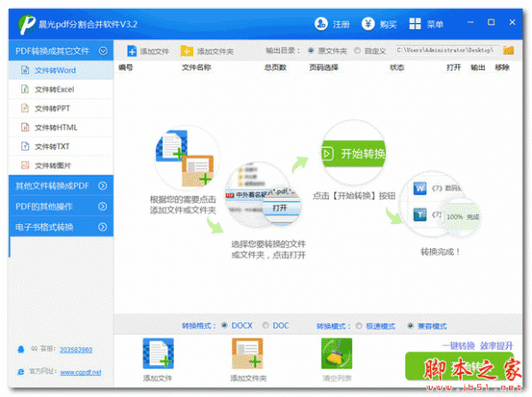Viewport: 532px width, 397px height.
Task: Click the green convert button at bottom right
Action: [x=460, y=366]
